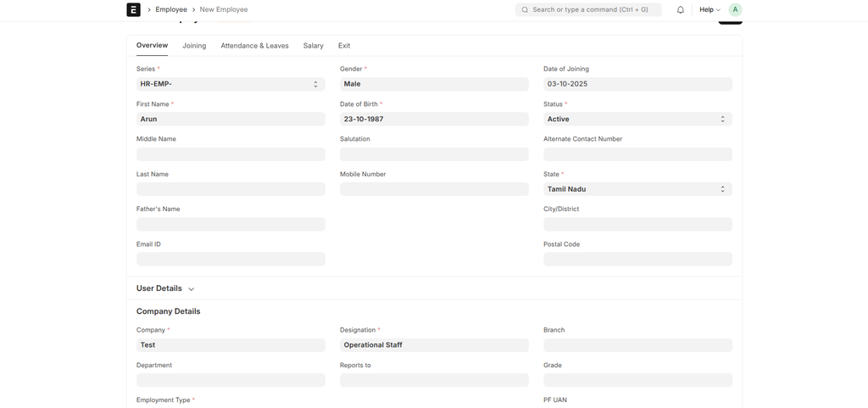Open the Help dropdown menu
868x408 pixels.
click(x=709, y=10)
